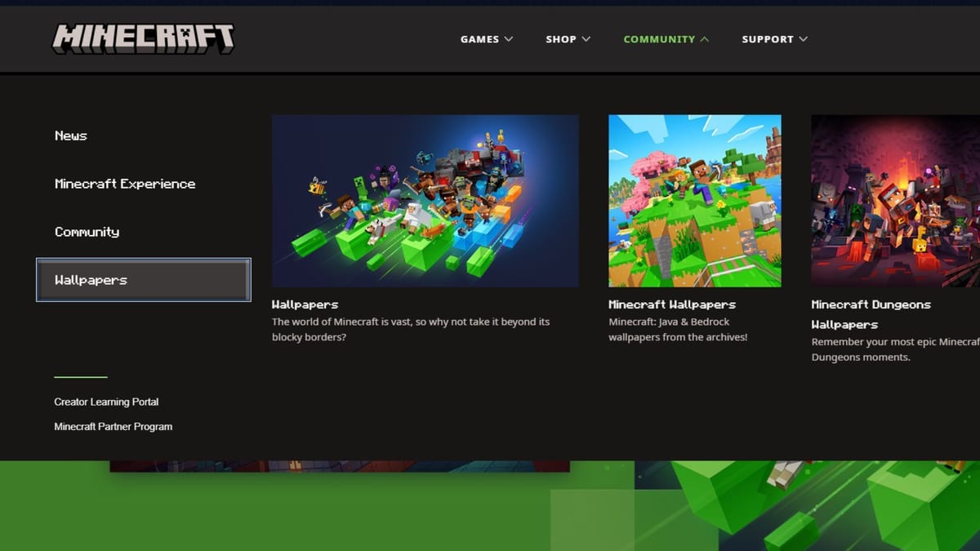
Task: Select COMMUNITY in the navigation bar
Action: coord(659,38)
